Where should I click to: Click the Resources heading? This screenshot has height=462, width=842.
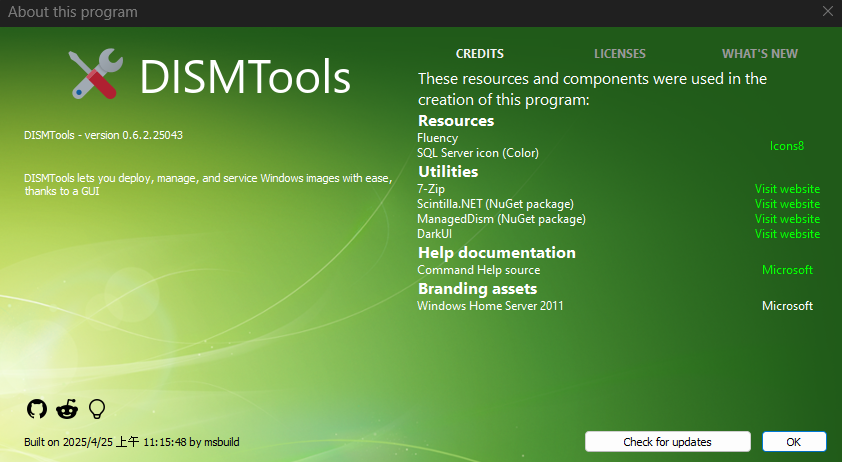[456, 121]
